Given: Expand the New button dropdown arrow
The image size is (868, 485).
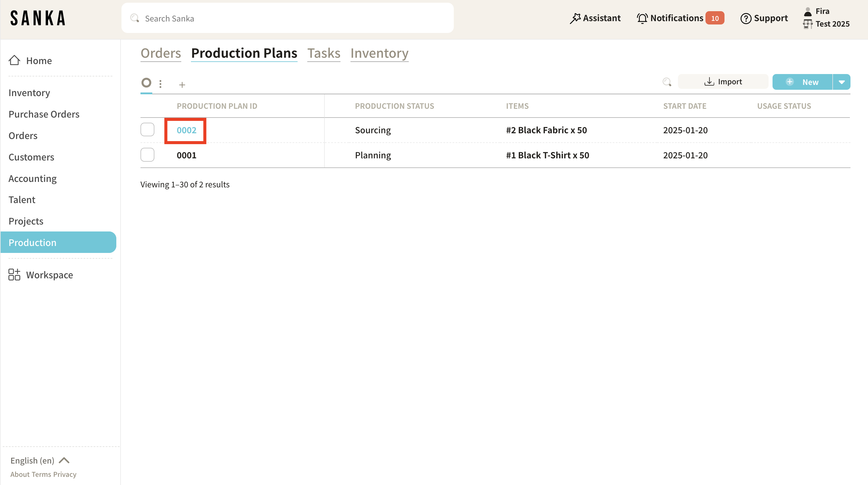Looking at the screenshot, I should pyautogui.click(x=841, y=82).
